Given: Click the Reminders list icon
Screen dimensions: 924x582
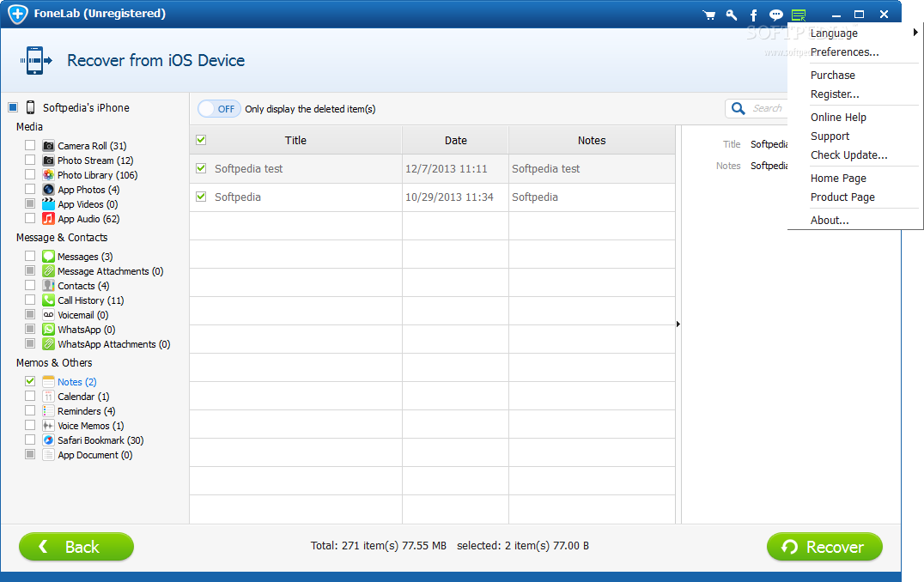Looking at the screenshot, I should tap(48, 411).
